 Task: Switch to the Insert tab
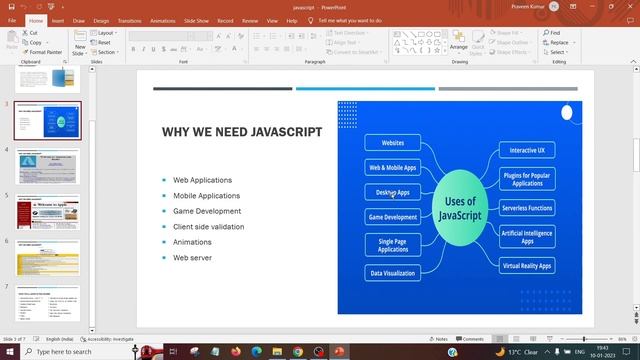[58, 20]
